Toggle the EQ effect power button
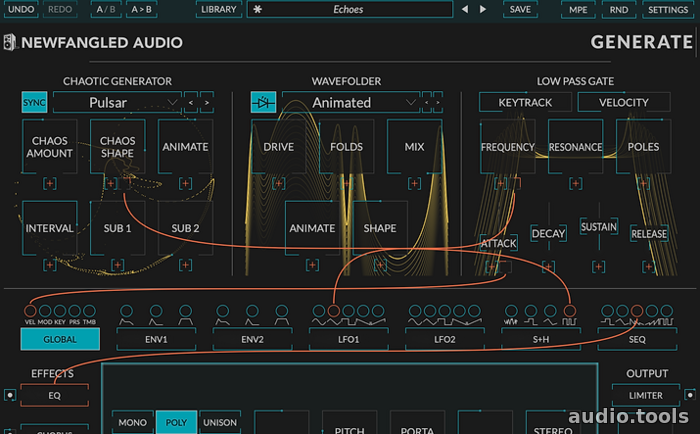Image resolution: width=700 pixels, height=434 pixels. tap(9, 395)
